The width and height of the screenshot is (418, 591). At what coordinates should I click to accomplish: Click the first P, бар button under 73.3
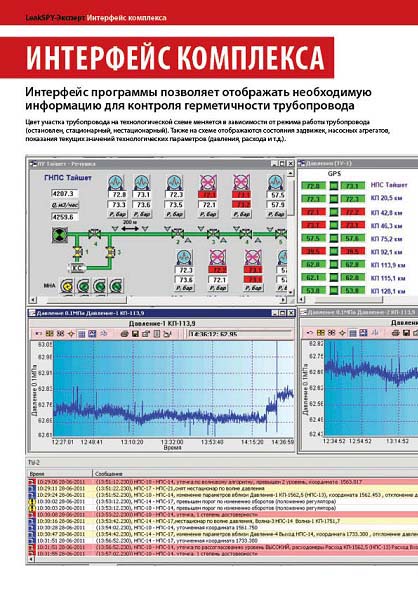(118, 214)
